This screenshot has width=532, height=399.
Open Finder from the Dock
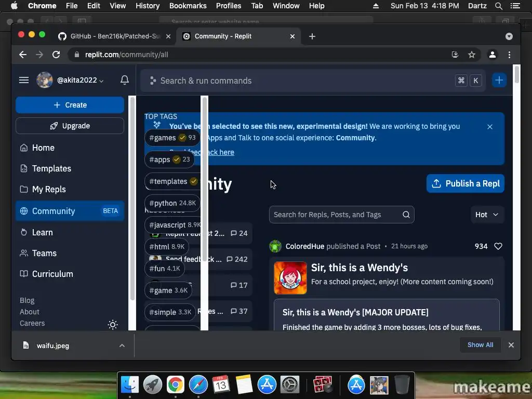pyautogui.click(x=130, y=384)
